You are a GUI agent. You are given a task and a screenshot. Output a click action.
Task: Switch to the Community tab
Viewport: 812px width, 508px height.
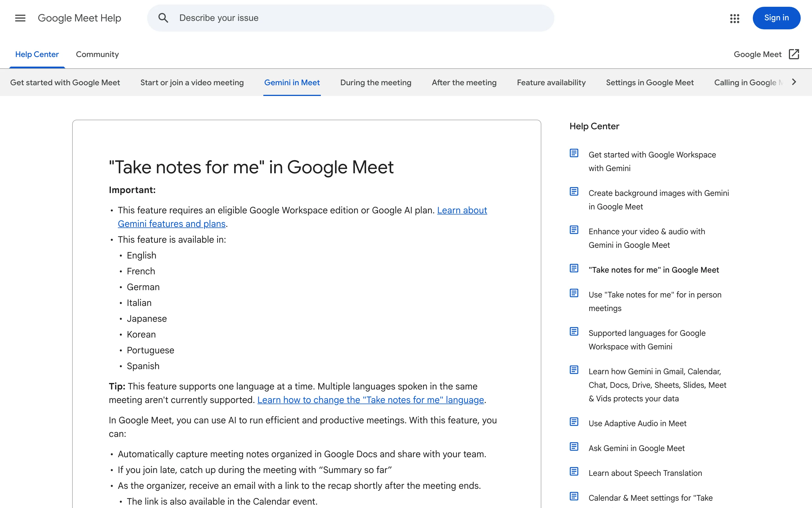pos(97,54)
